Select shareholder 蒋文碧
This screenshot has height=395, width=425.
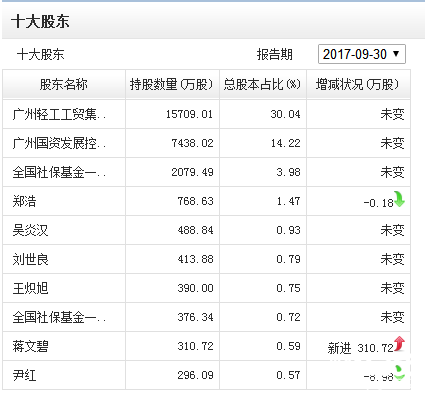point(30,346)
